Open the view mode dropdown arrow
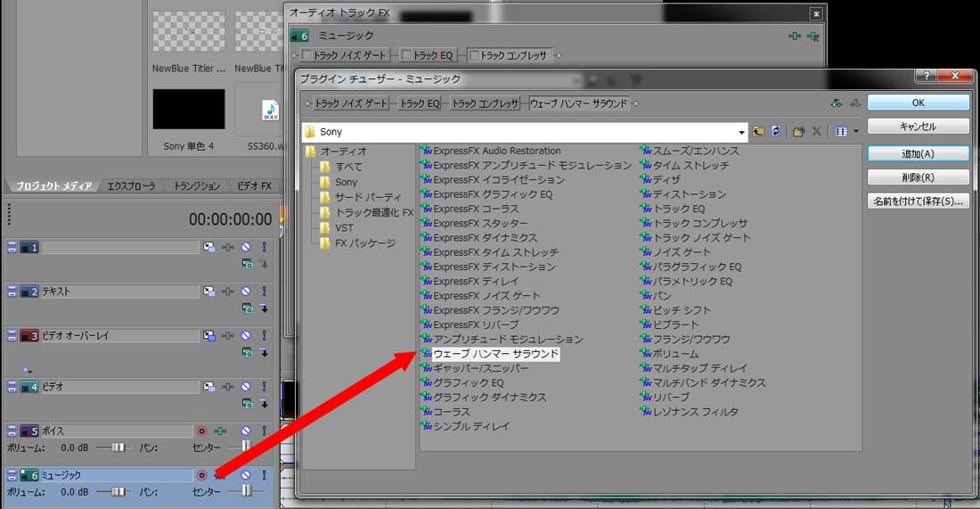The height and width of the screenshot is (509, 980). (x=856, y=131)
